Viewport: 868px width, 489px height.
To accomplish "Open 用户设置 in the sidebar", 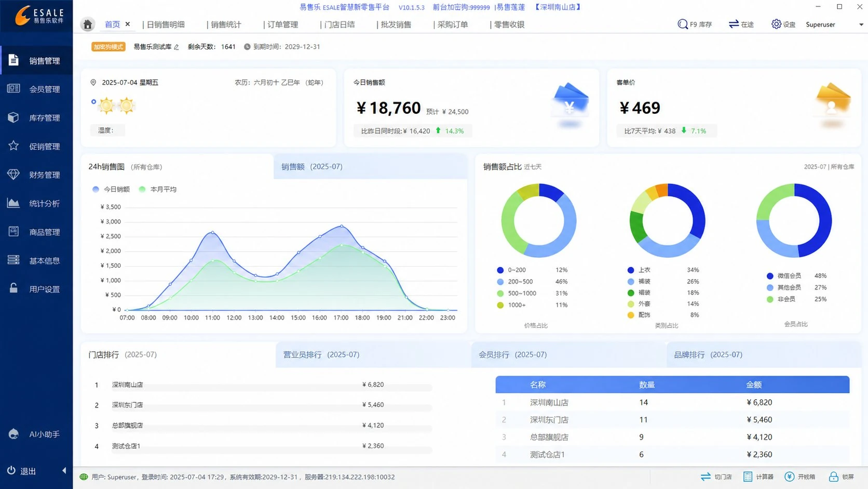I will [x=36, y=289].
